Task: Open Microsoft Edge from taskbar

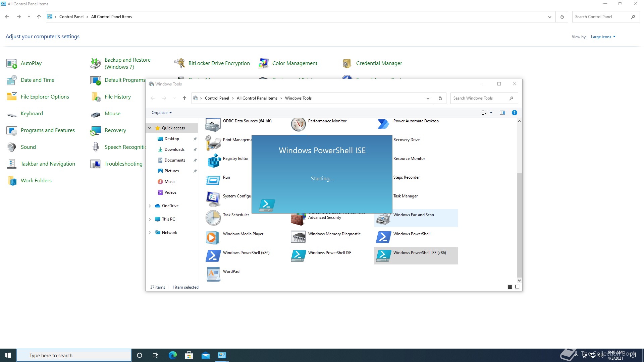Action: pyautogui.click(x=172, y=355)
